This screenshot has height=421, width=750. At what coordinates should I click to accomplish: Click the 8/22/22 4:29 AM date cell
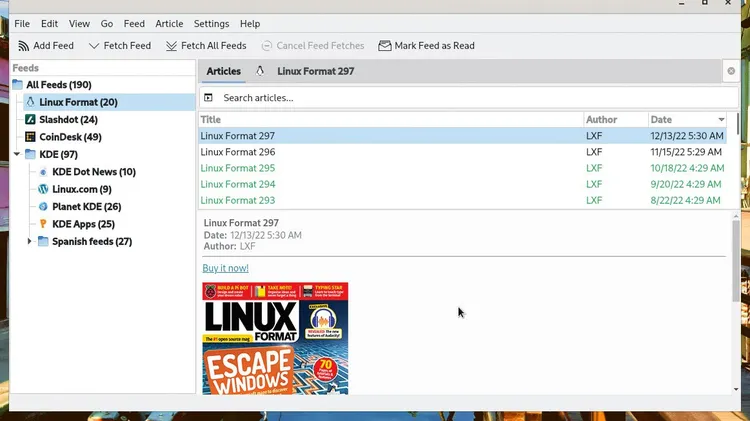point(685,200)
